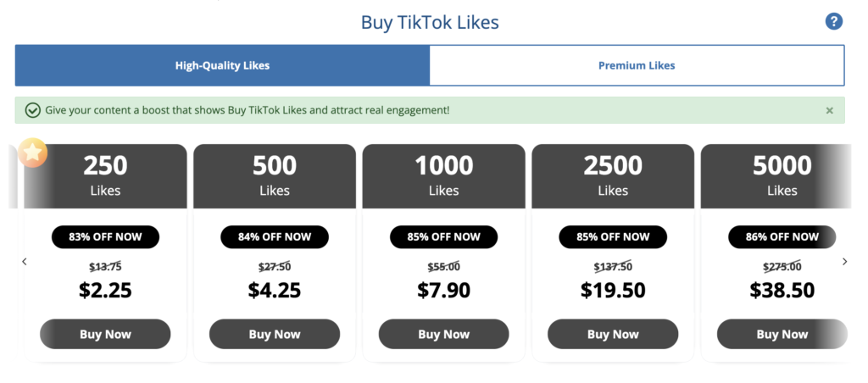Click the 86% OFF NOW badge
This screenshot has height=383, width=868.
pos(782,236)
